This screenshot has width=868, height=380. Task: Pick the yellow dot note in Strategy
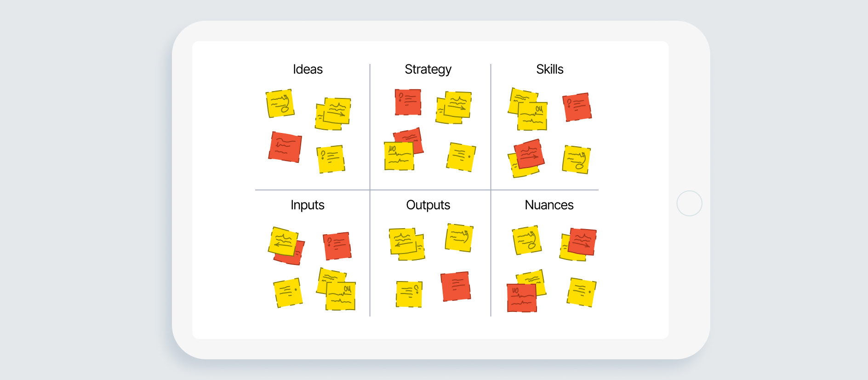tap(461, 157)
